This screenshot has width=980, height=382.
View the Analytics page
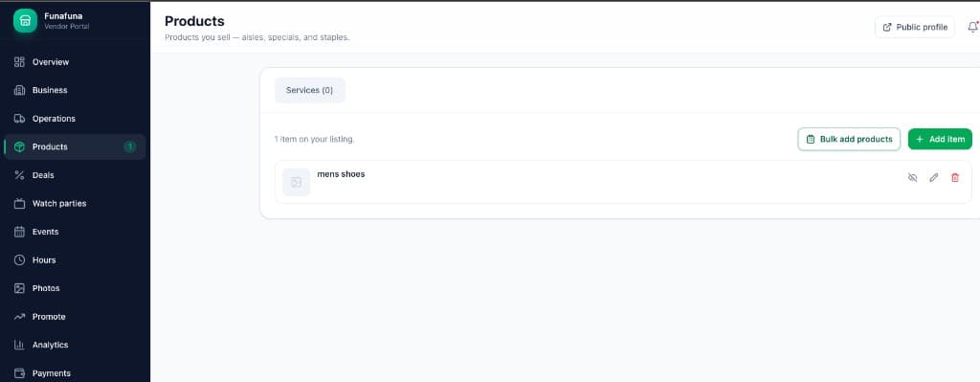75,345
